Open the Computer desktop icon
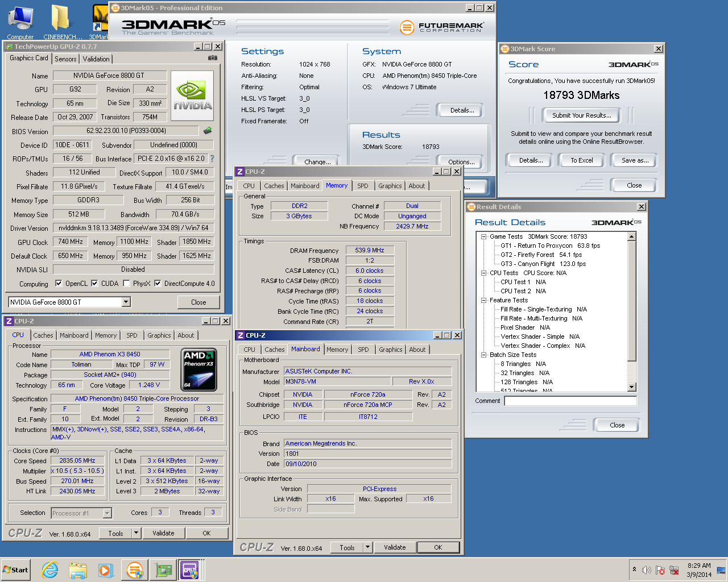This screenshot has width=728, height=582. coord(20,22)
